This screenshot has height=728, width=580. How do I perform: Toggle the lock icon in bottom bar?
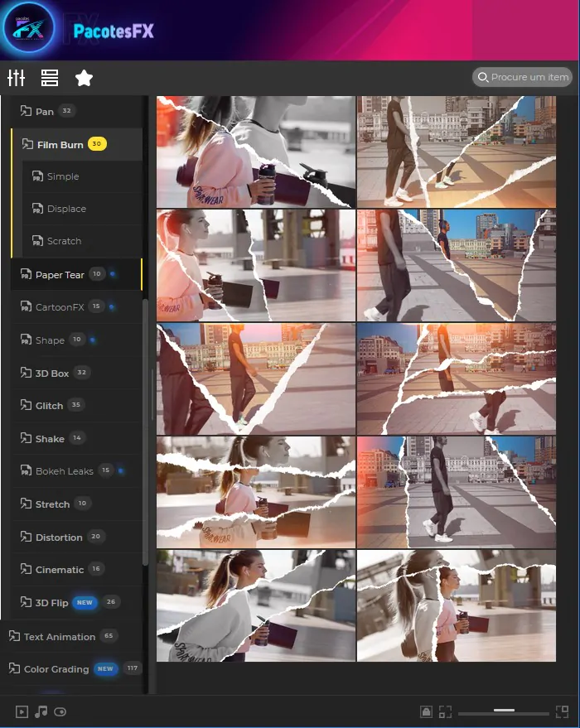[x=426, y=711]
